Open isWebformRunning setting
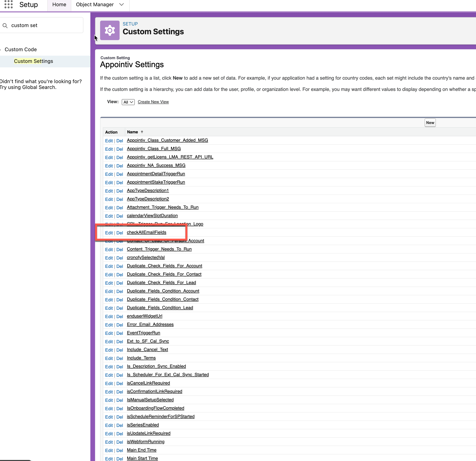The height and width of the screenshot is (461, 476). tap(145, 442)
